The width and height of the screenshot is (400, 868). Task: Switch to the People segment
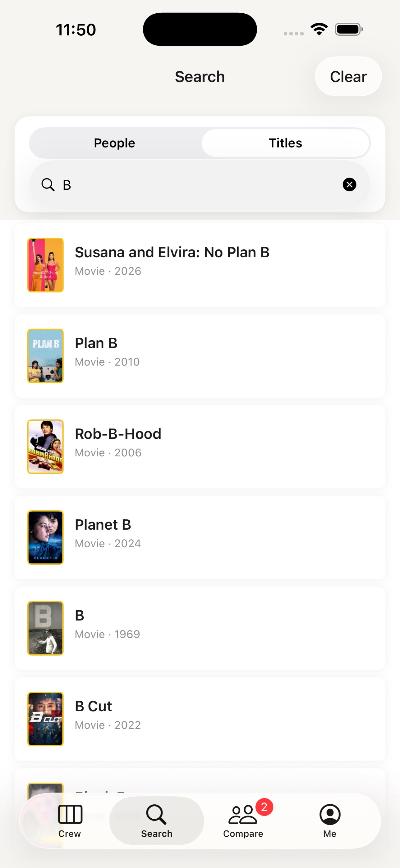tap(115, 143)
